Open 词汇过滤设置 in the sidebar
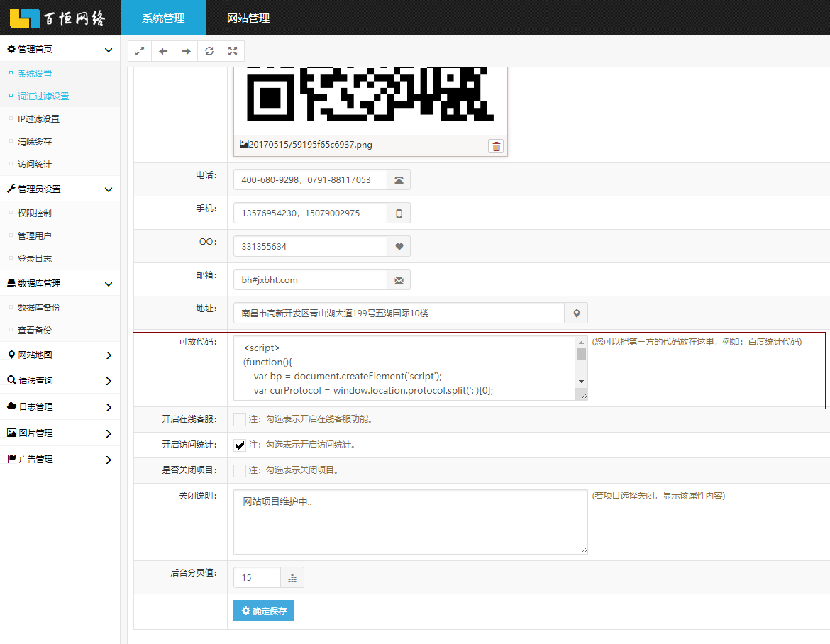This screenshot has height=644, width=830. coord(43,96)
